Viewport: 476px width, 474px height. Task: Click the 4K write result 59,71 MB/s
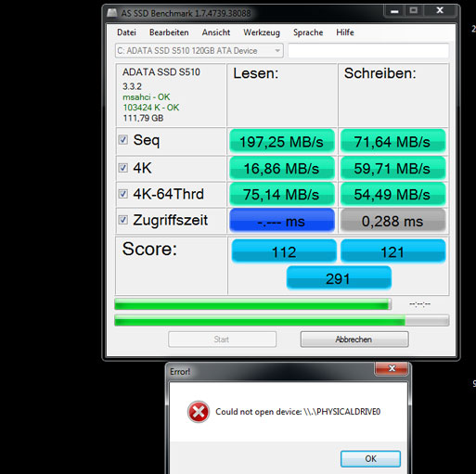392,169
